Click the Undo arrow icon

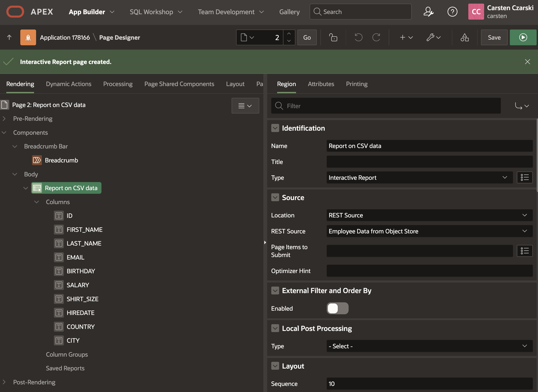coord(358,37)
